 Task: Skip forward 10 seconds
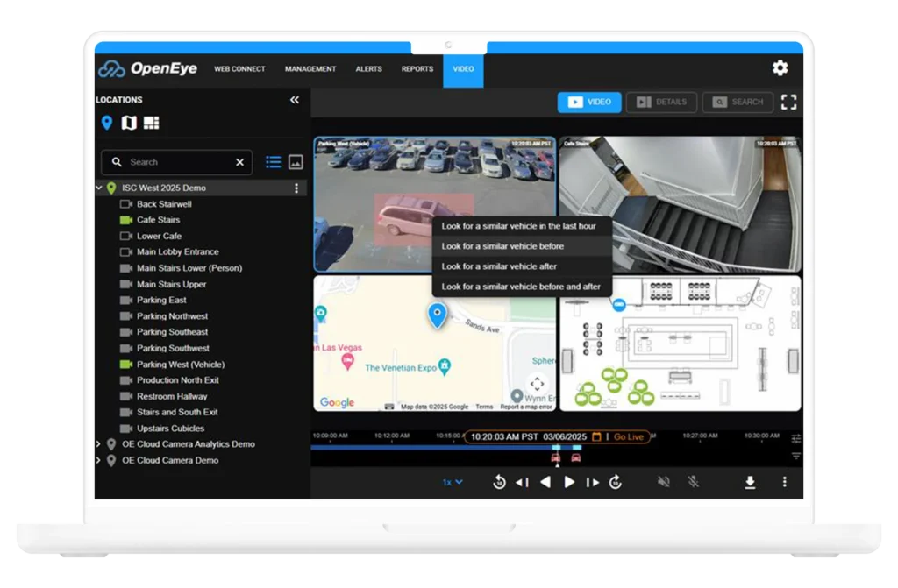(x=616, y=482)
